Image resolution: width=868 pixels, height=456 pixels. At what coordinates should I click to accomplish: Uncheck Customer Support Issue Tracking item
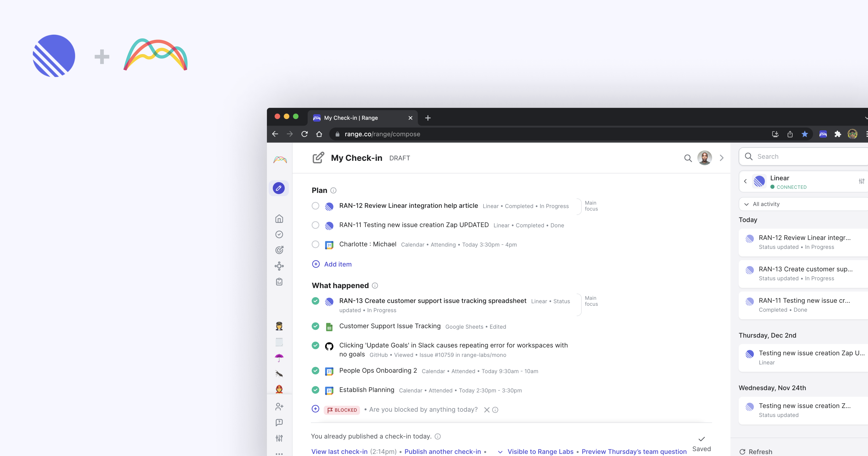pyautogui.click(x=315, y=326)
